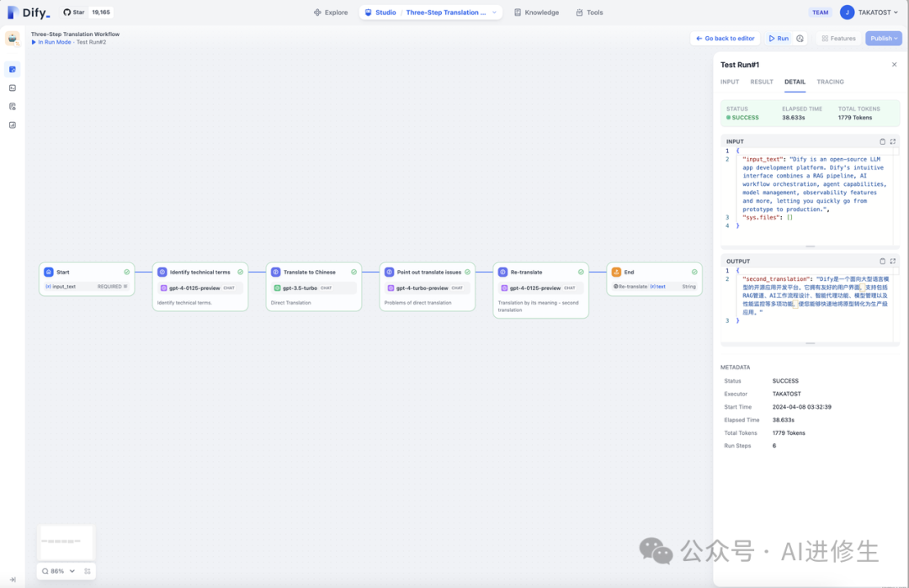
Task: Switch to the RESULT tab
Action: coord(761,82)
